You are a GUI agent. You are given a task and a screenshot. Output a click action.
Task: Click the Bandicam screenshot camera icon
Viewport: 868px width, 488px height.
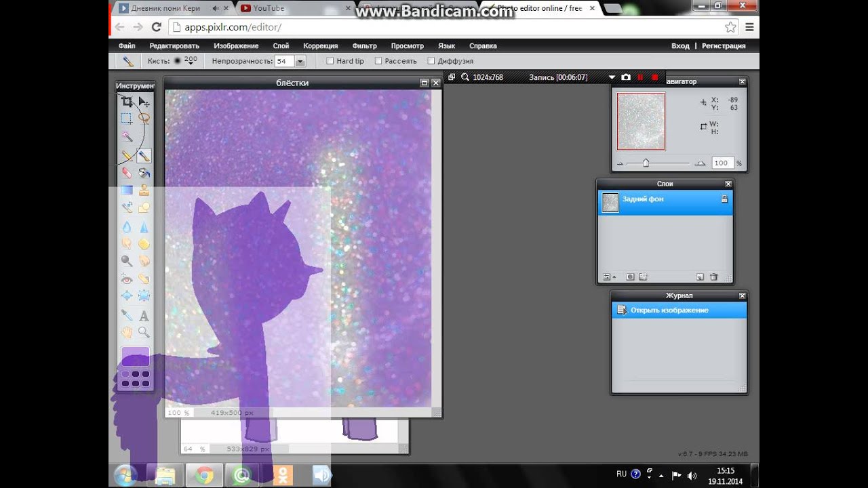click(x=626, y=77)
